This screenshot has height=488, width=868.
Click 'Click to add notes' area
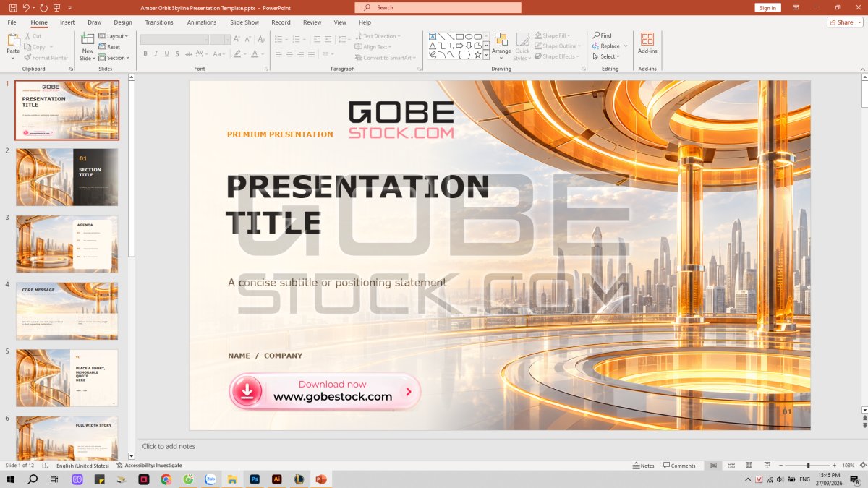[x=169, y=446]
